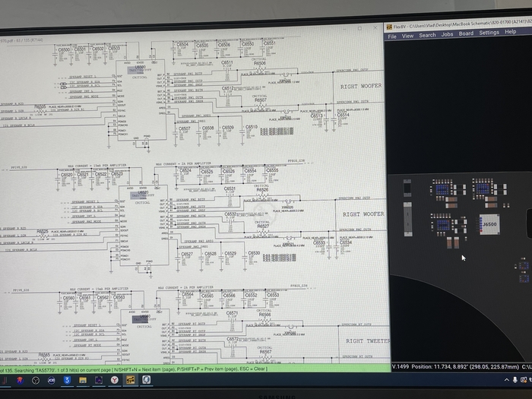Click resistor label R6527 on schematic
The image size is (532, 399).
pyautogui.click(x=263, y=226)
